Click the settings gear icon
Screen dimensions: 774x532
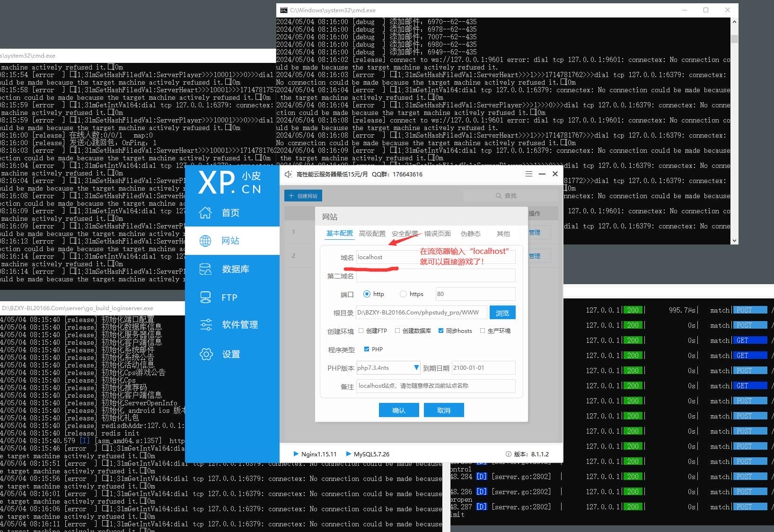click(x=206, y=354)
